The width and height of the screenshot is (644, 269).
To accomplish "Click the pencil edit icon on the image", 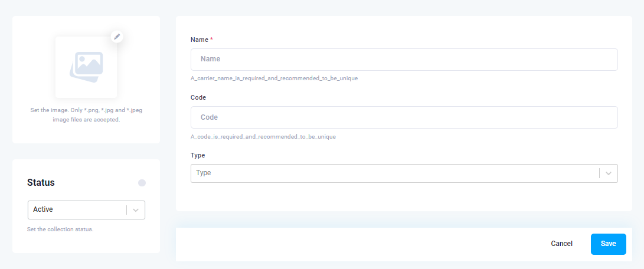I will point(117,36).
